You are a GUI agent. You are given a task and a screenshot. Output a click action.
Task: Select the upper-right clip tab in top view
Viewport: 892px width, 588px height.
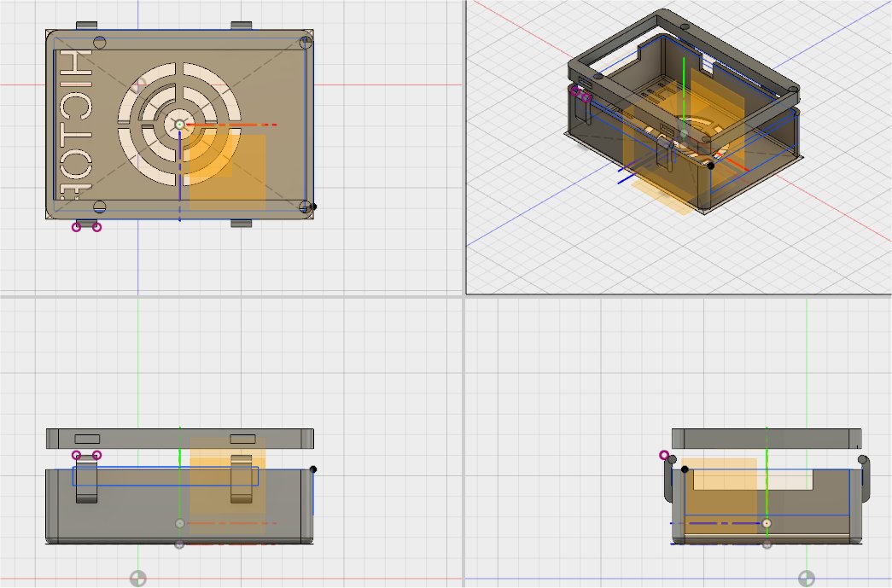pyautogui.click(x=242, y=26)
